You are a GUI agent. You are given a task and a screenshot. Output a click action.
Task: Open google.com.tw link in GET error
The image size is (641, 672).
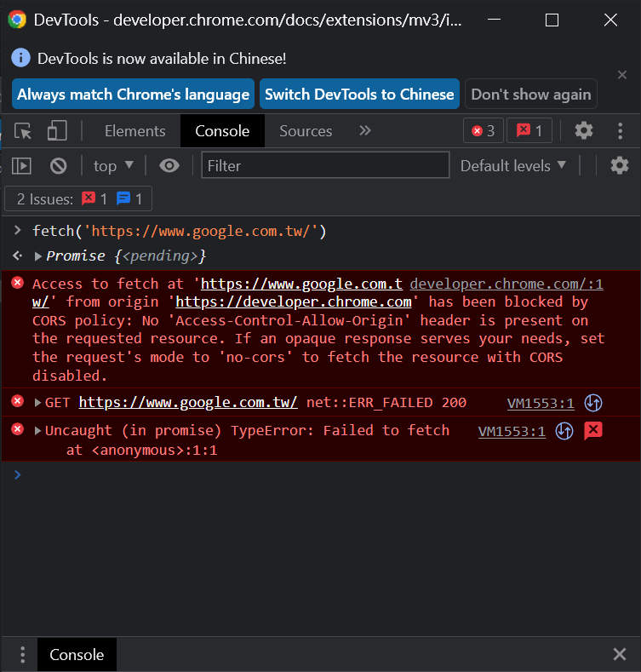188,402
